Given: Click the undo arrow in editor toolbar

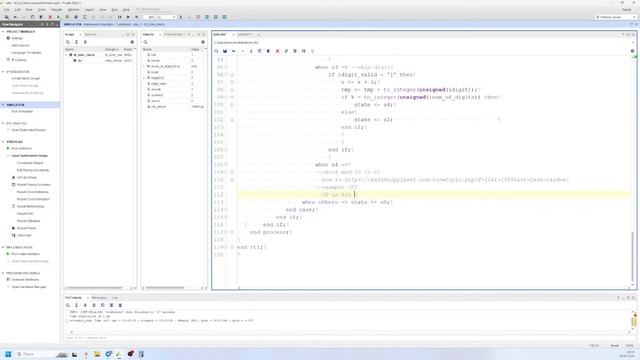Looking at the screenshot, I should click(x=233, y=51).
